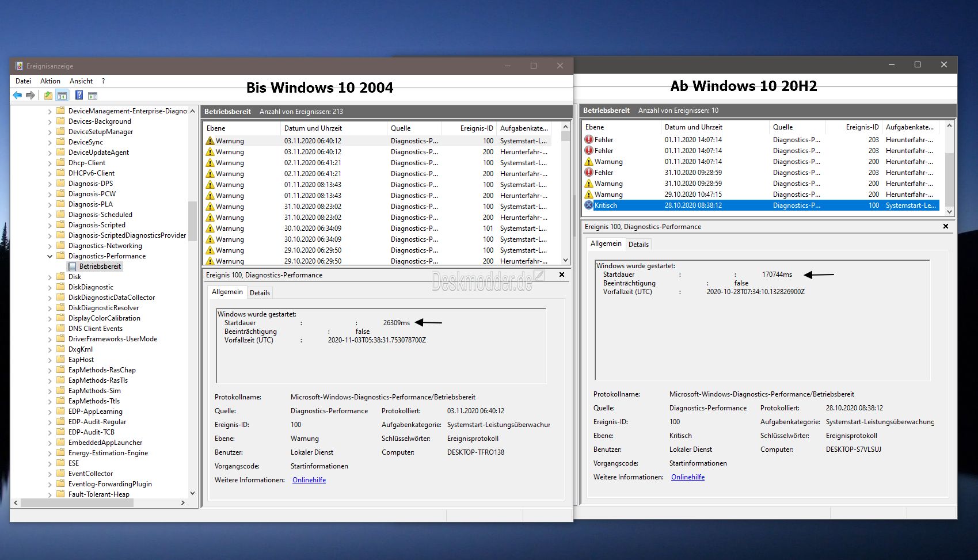The height and width of the screenshot is (560, 978).
Task: Click the ESE folder icon
Action: (x=60, y=463)
